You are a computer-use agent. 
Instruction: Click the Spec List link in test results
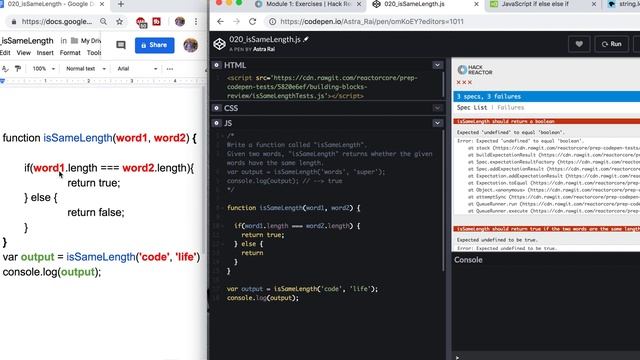coord(472,107)
